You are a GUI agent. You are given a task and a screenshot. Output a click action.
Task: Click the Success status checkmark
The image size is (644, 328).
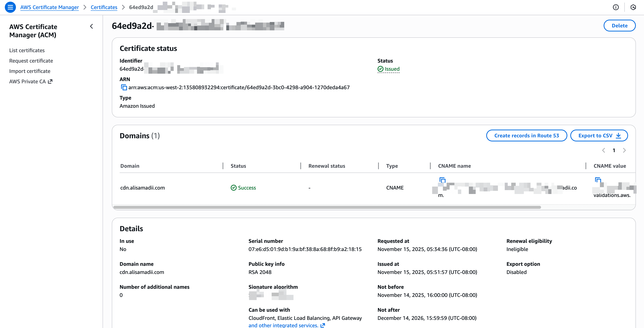point(233,188)
